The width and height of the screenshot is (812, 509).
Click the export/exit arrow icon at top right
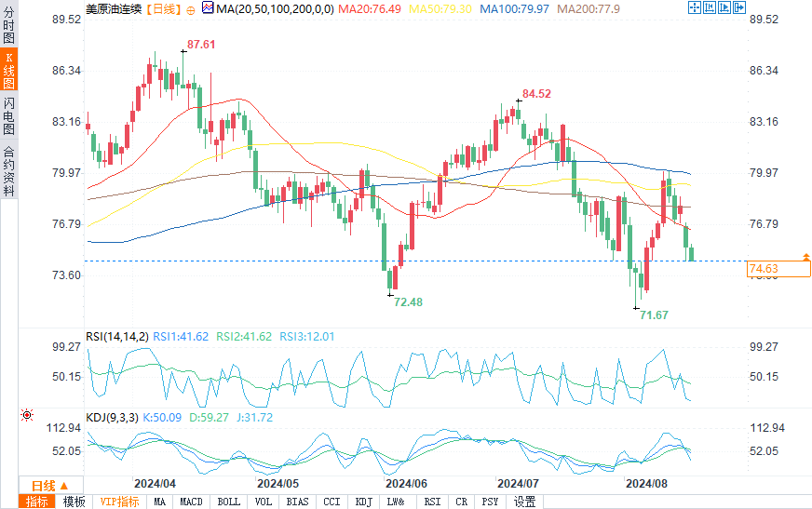(x=739, y=7)
